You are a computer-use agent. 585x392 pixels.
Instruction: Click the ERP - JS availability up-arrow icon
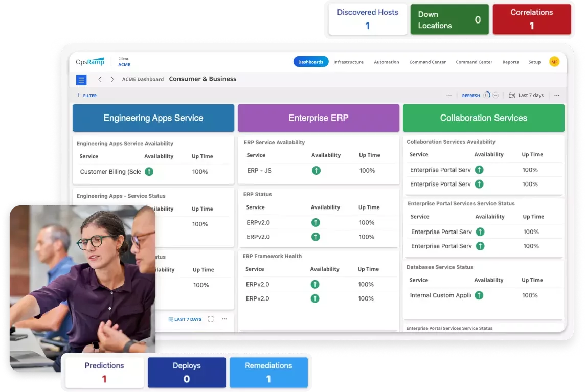[316, 170]
